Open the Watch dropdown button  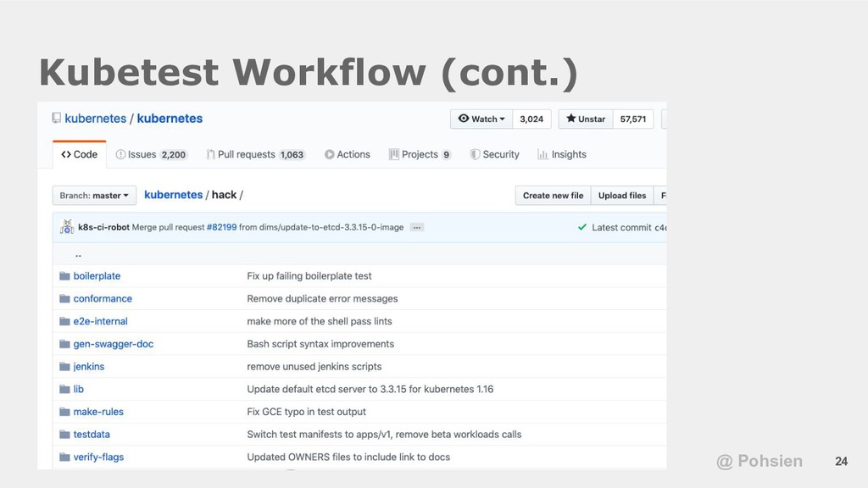(482, 119)
